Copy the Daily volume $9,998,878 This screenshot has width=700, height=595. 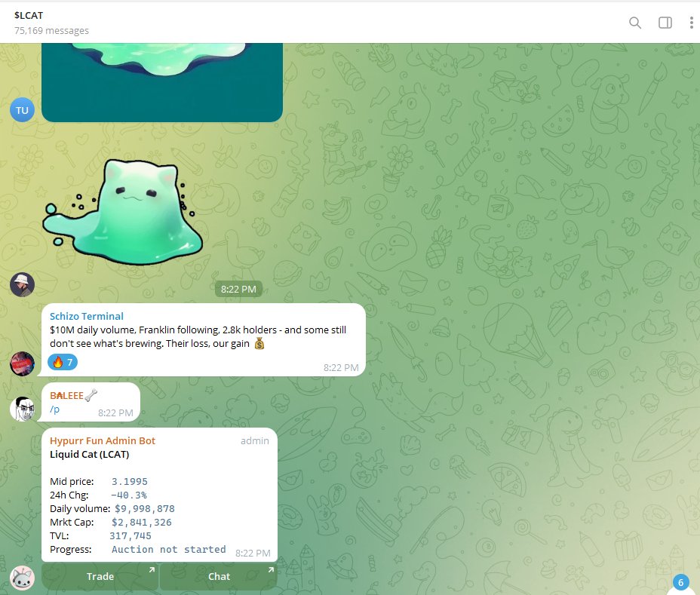(x=145, y=509)
